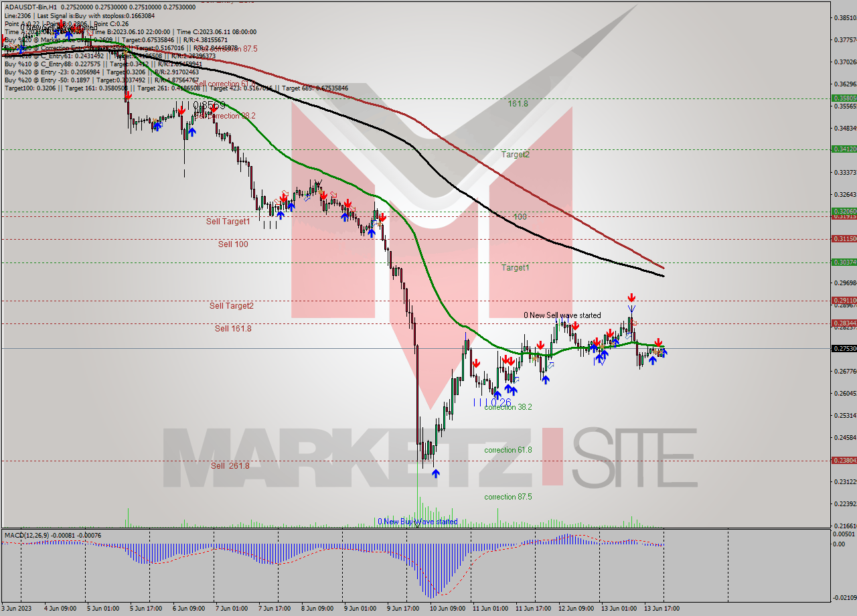
Task: Click the 0.00501 MACD scale value
Action: 844,534
